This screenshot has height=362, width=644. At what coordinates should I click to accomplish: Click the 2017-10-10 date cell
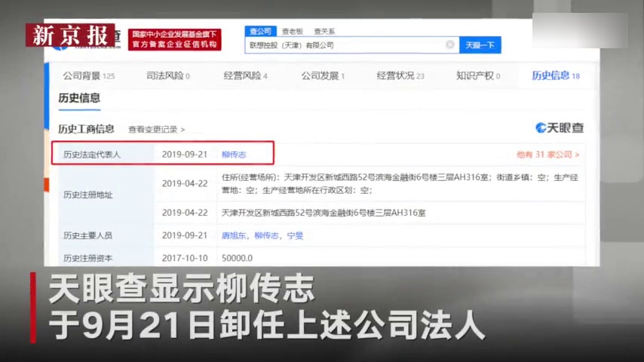[185, 258]
